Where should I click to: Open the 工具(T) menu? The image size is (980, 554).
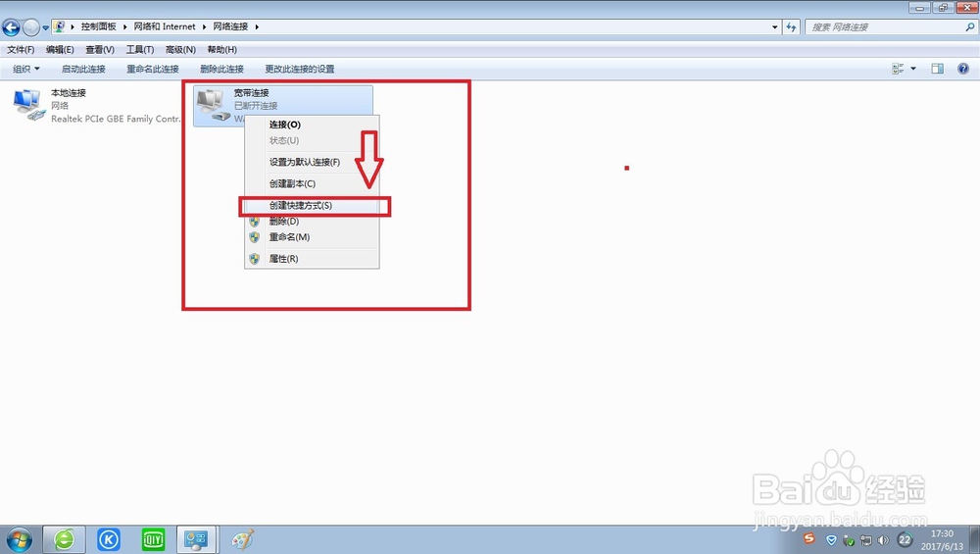[x=140, y=49]
